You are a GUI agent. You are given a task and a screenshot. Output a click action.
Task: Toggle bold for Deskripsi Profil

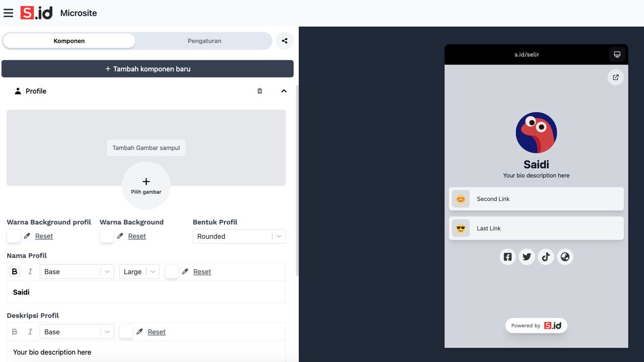coord(15,332)
